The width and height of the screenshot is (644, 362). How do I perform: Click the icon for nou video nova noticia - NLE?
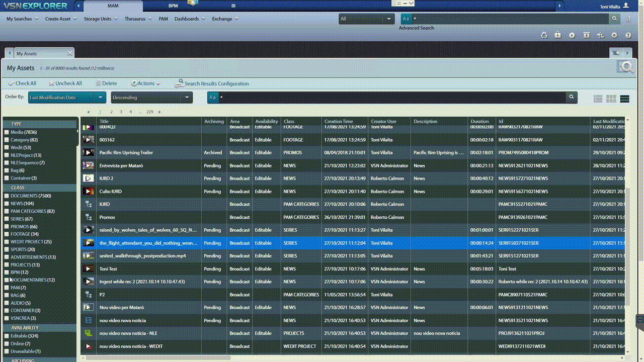coord(89,333)
